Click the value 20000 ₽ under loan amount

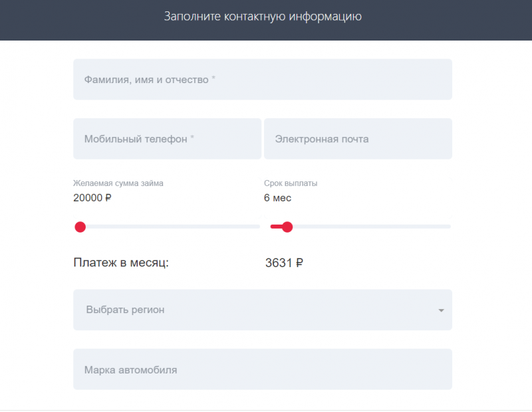[91, 197]
